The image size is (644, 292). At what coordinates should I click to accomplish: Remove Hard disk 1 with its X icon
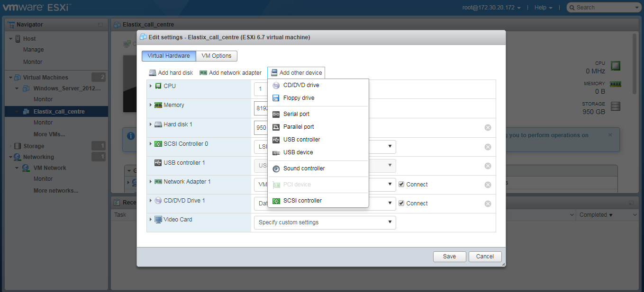coord(488,128)
